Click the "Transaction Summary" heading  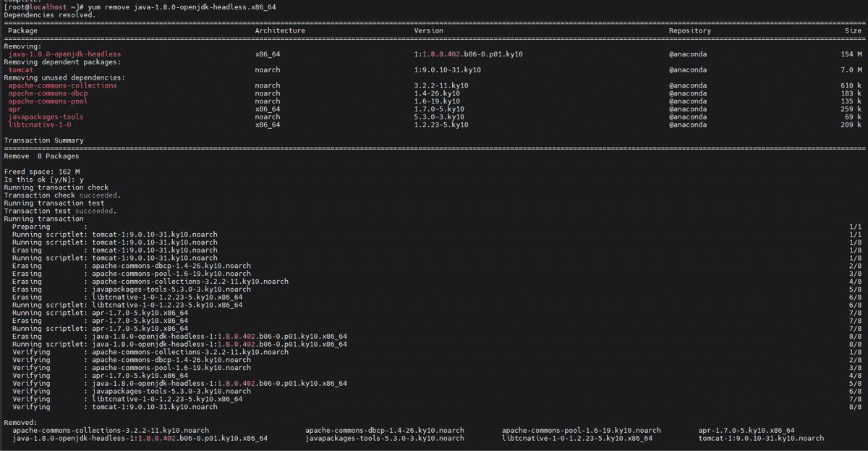pyautogui.click(x=43, y=140)
